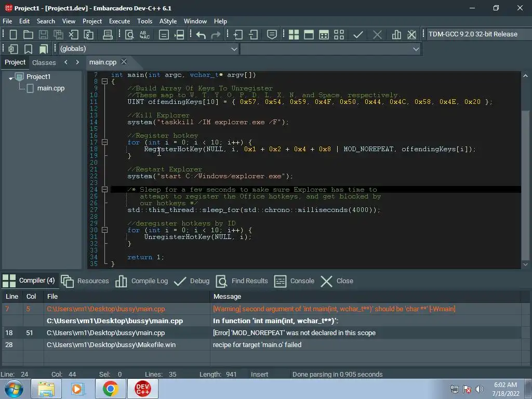Viewport: 532px width, 399px height.
Task: Click the Redo arrow icon
Action: pyautogui.click(x=216, y=35)
